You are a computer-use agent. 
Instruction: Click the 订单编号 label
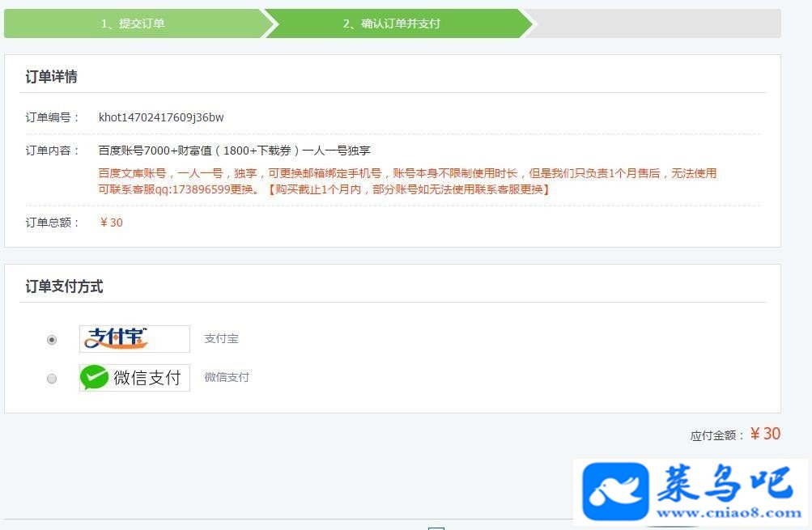click(x=52, y=117)
